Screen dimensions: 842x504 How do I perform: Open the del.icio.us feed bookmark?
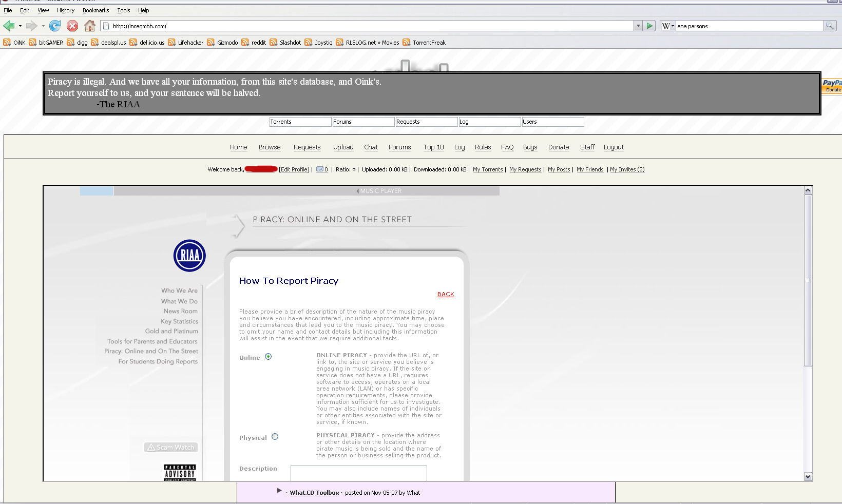pyautogui.click(x=147, y=43)
